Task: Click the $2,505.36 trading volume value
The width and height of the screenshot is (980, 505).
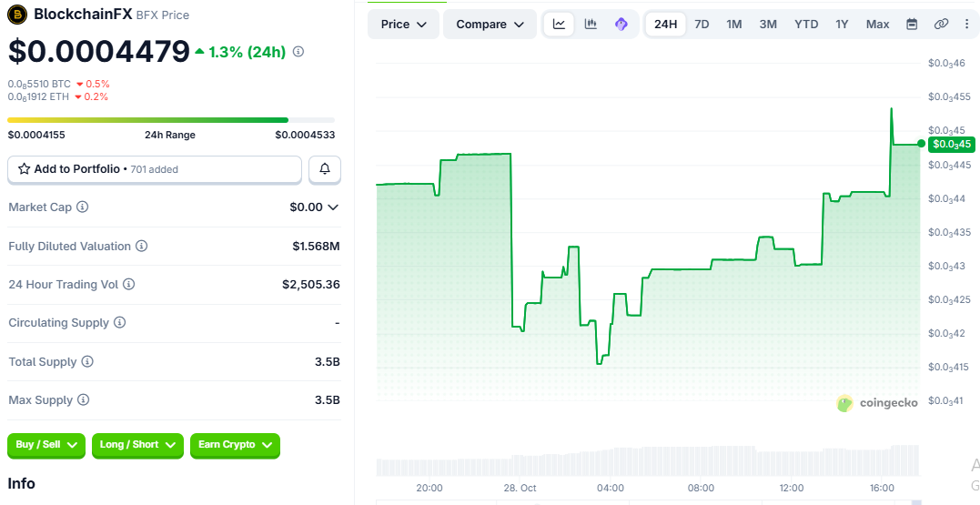Action: [311, 285]
